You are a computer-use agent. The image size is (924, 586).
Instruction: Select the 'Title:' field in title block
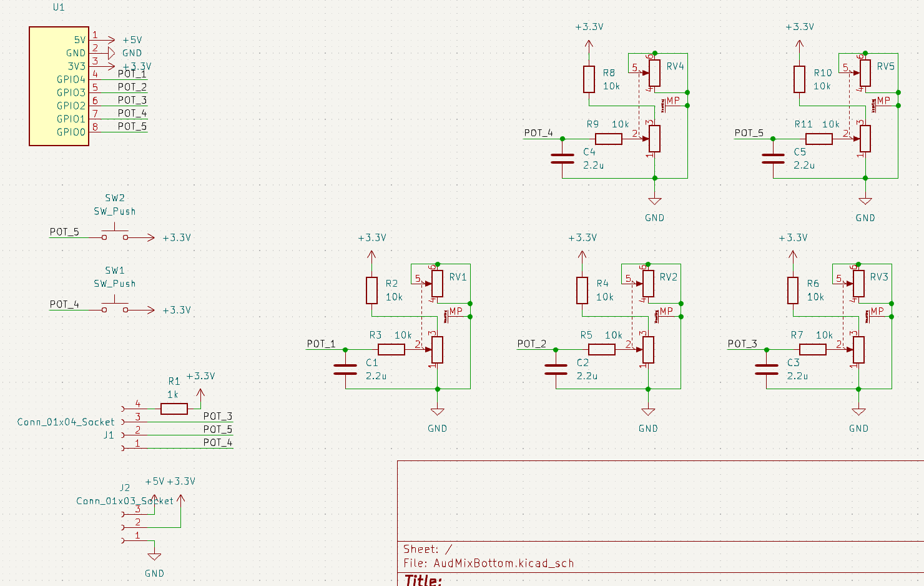click(x=423, y=580)
